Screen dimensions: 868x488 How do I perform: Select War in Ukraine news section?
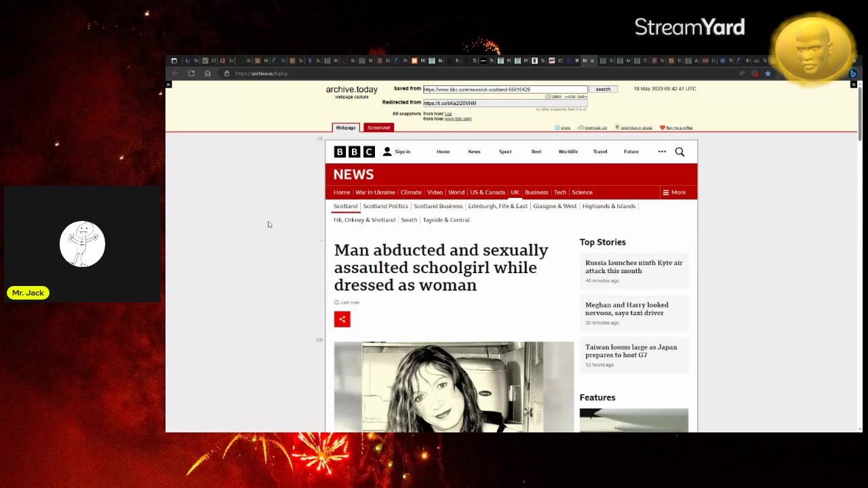coord(375,192)
